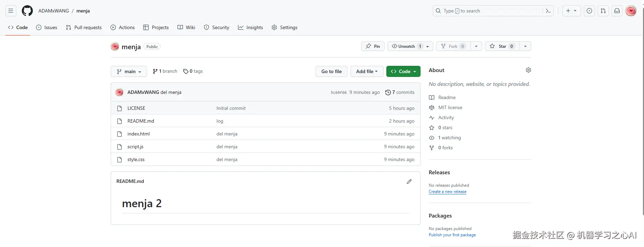Open the Unwatch notifications dropdown
This screenshot has width=644, height=247.
[410, 46]
